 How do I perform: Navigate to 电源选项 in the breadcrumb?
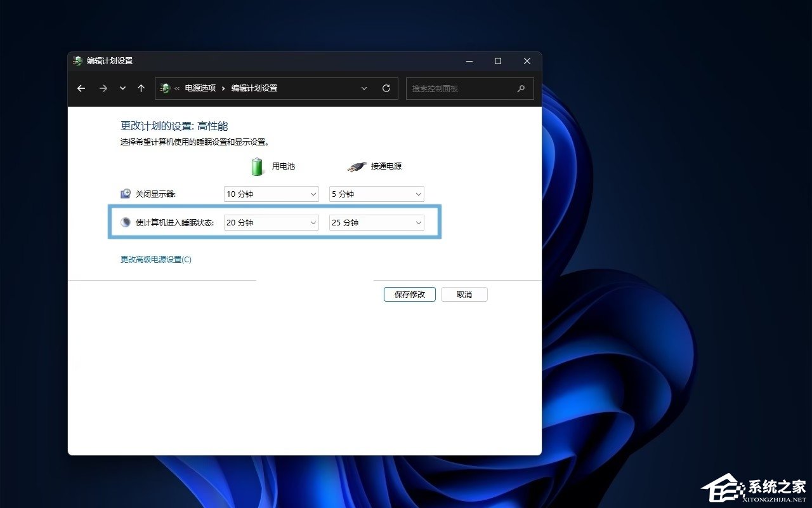tap(200, 88)
